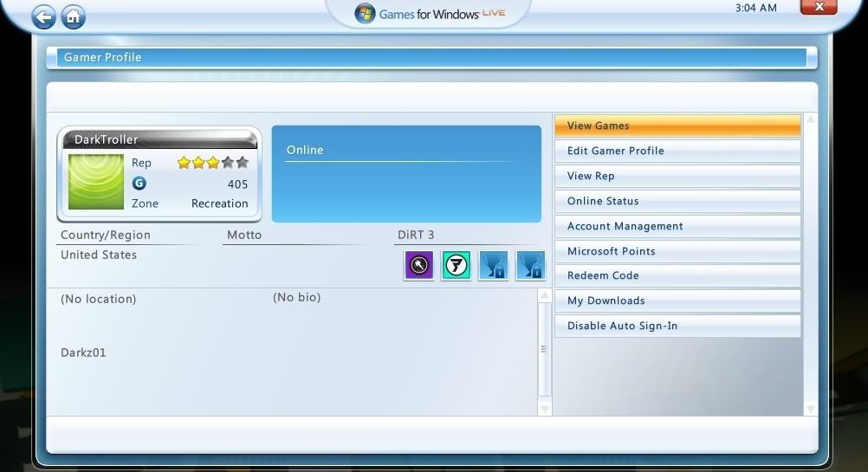Open Online Status settings
This screenshot has height=472, width=868.
click(677, 201)
